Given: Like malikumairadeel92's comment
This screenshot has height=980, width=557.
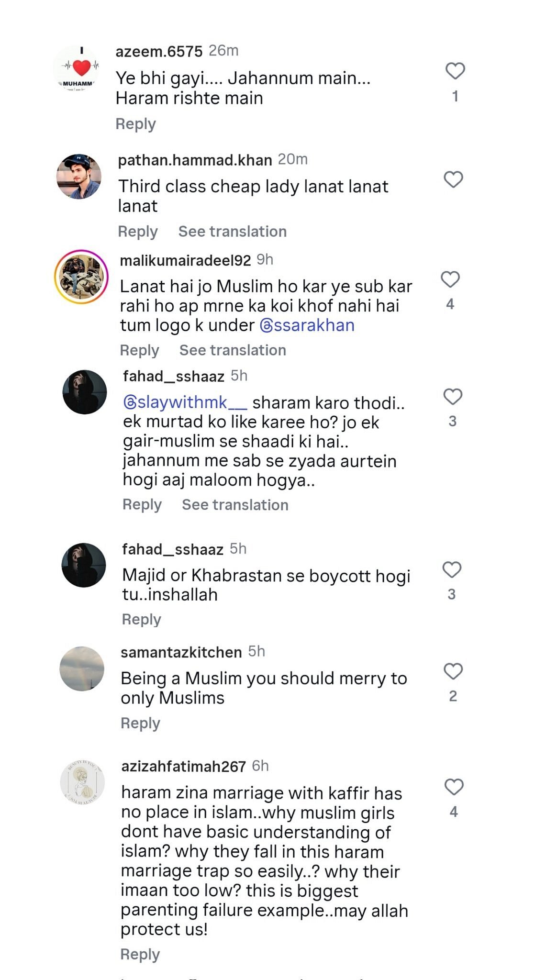Looking at the screenshot, I should coord(450,279).
